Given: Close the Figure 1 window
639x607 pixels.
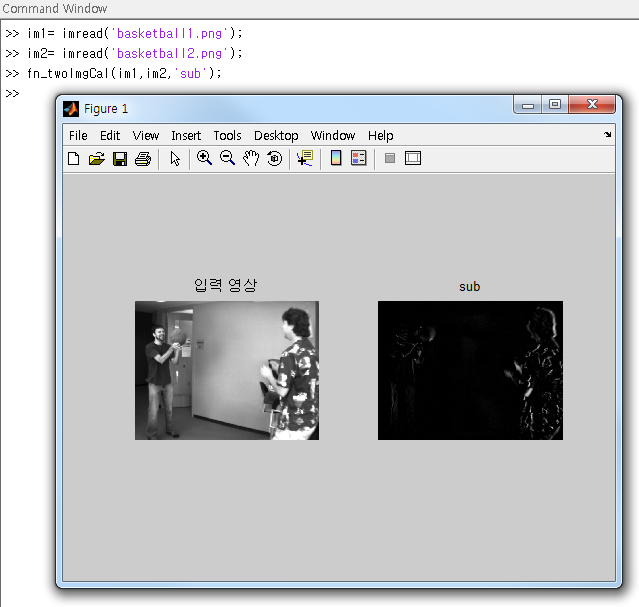Looking at the screenshot, I should click(592, 105).
